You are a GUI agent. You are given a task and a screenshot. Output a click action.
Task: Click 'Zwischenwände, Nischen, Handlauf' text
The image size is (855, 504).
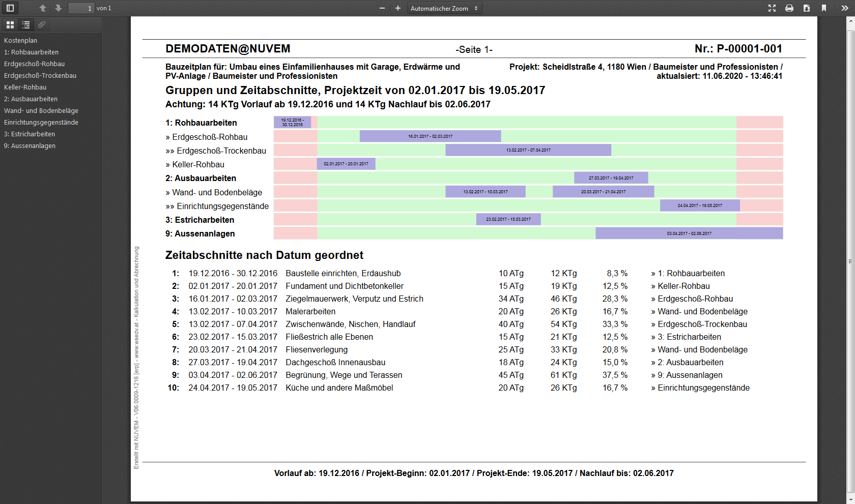pos(351,324)
